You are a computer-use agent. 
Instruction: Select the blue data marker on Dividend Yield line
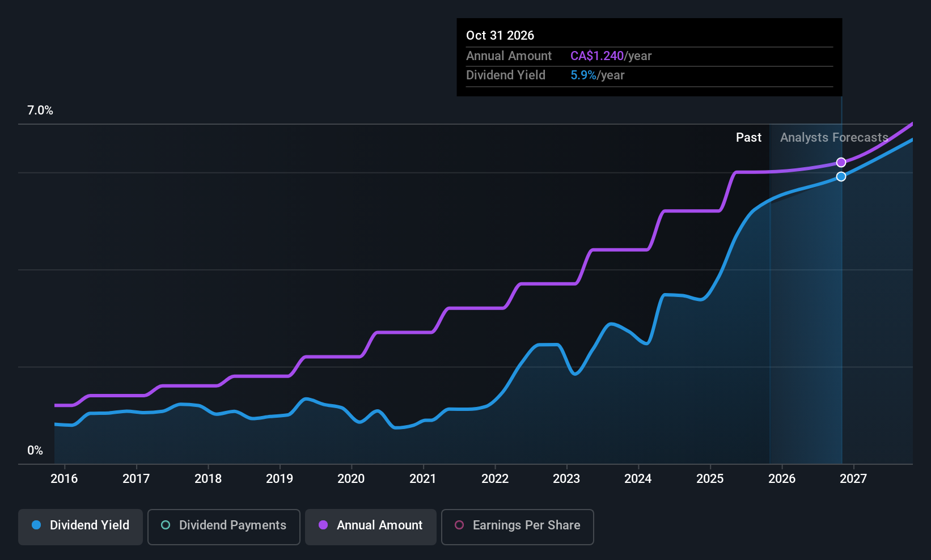click(841, 176)
